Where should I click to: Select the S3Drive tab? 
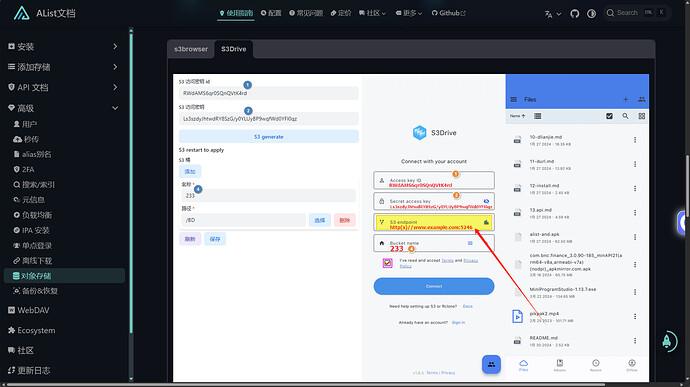pos(234,49)
